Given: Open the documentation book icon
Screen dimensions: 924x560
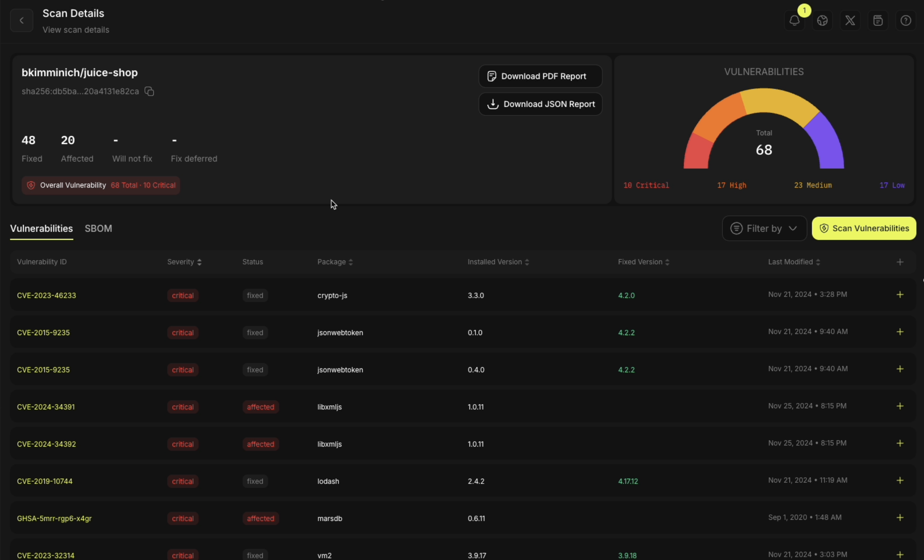Looking at the screenshot, I should tap(878, 20).
